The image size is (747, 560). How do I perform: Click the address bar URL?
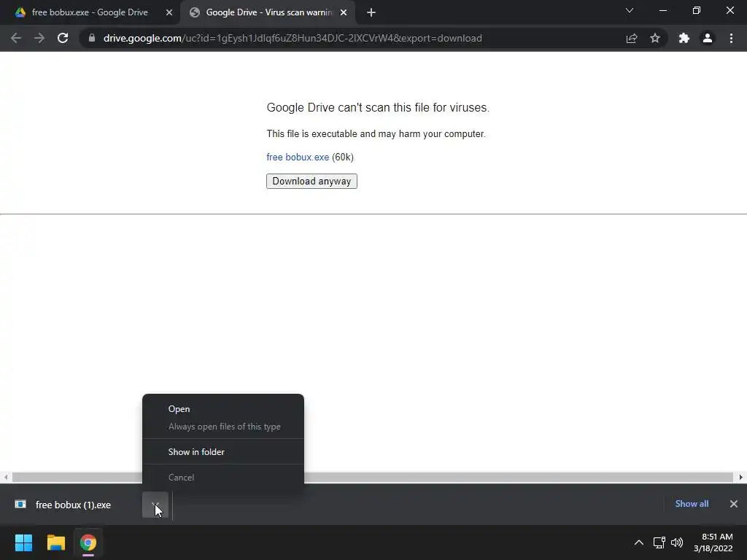pos(293,38)
